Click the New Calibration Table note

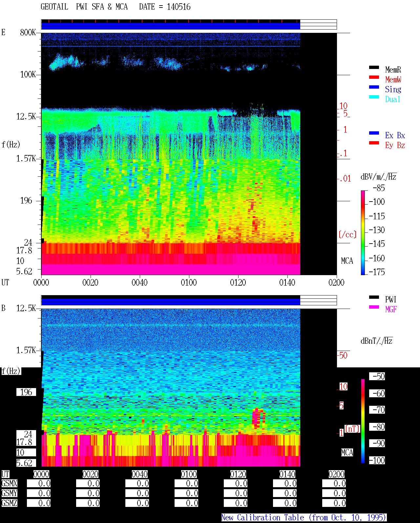point(304,517)
